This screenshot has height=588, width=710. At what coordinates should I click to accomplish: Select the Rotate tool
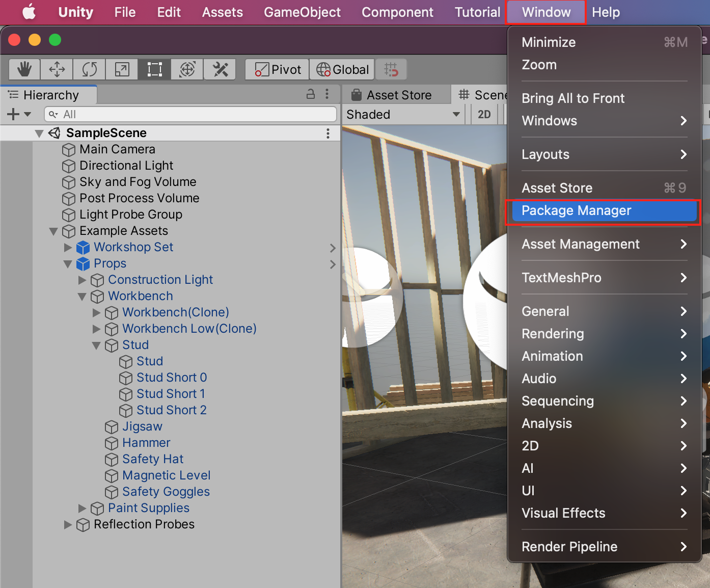click(x=90, y=69)
